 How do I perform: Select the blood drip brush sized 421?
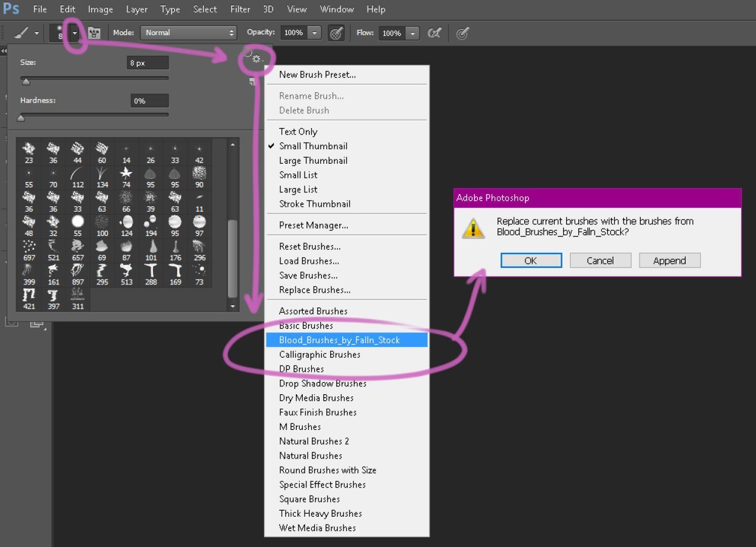point(29,298)
